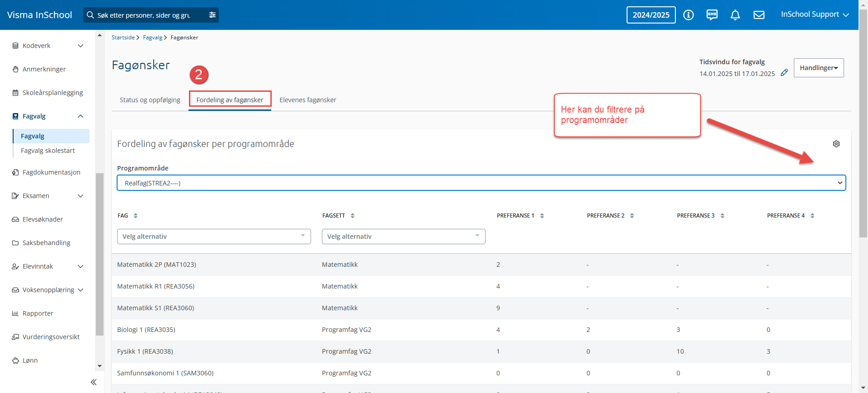Switch to Status og oppfølging tab
868x393 pixels.
150,100
